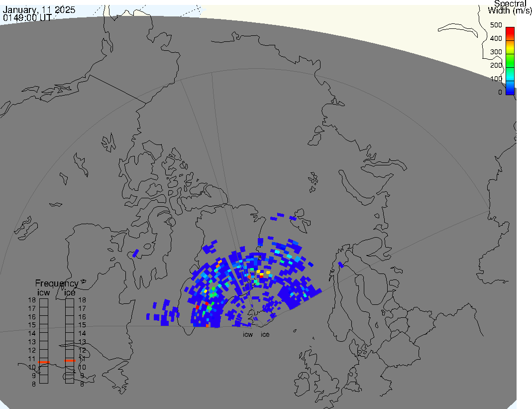The width and height of the screenshot is (532, 409).
Task: Click the Spectral Width (m/s) legend title
Action: pyautogui.click(x=510, y=7)
